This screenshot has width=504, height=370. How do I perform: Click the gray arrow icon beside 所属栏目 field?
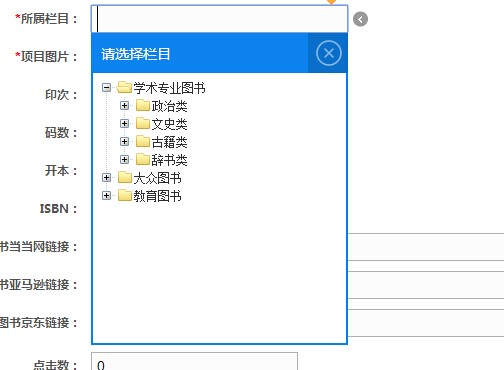pos(360,19)
